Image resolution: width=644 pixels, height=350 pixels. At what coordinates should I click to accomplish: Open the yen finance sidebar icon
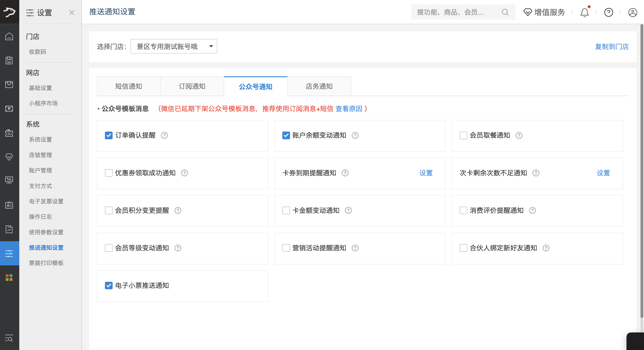[9, 109]
